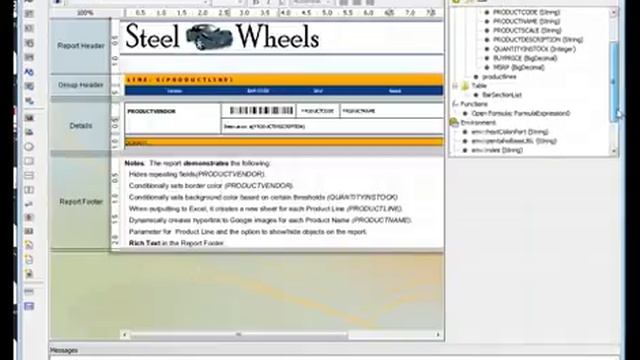Click the 100% zoom indicator
Viewport: 640px width, 360px height.
click(85, 13)
